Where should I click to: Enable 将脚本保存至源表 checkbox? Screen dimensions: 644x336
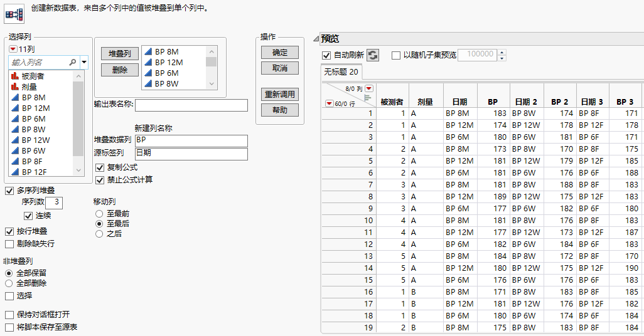(9, 327)
